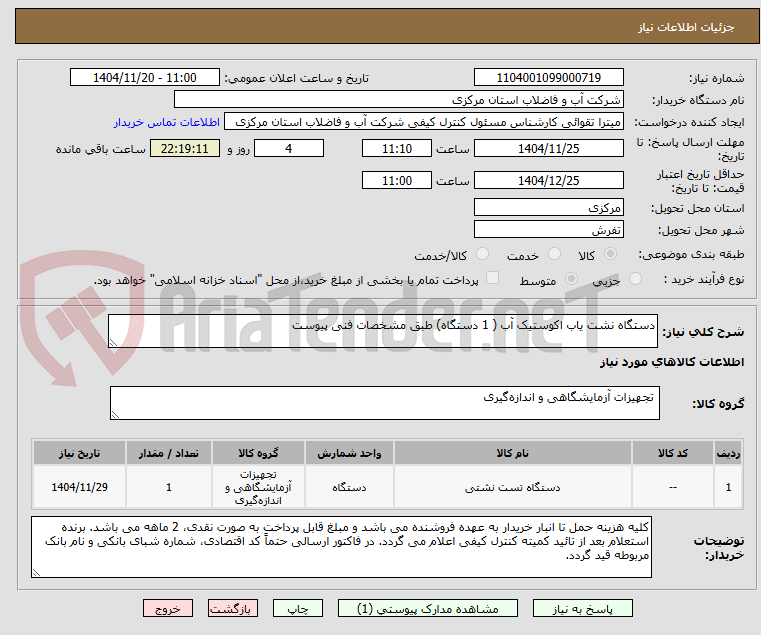Viewport: 761px width, 635px height.
Task: Click the خروج exit button
Action: click(x=167, y=608)
